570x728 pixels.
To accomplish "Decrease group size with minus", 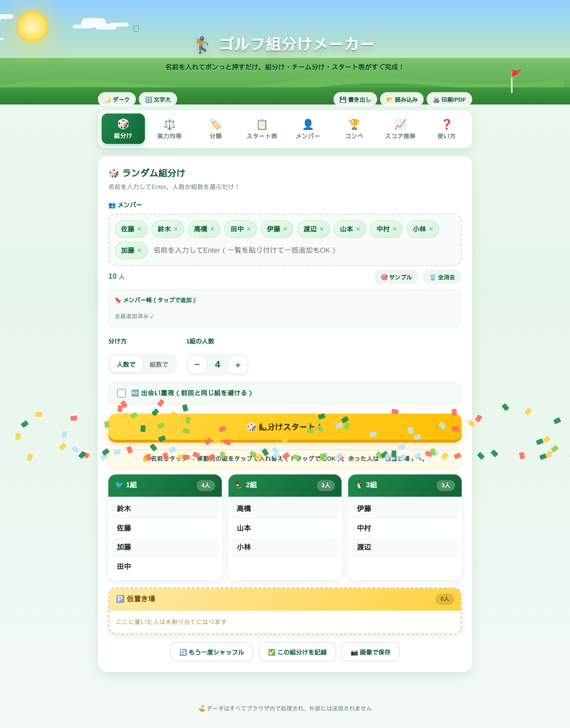I will click(x=197, y=364).
